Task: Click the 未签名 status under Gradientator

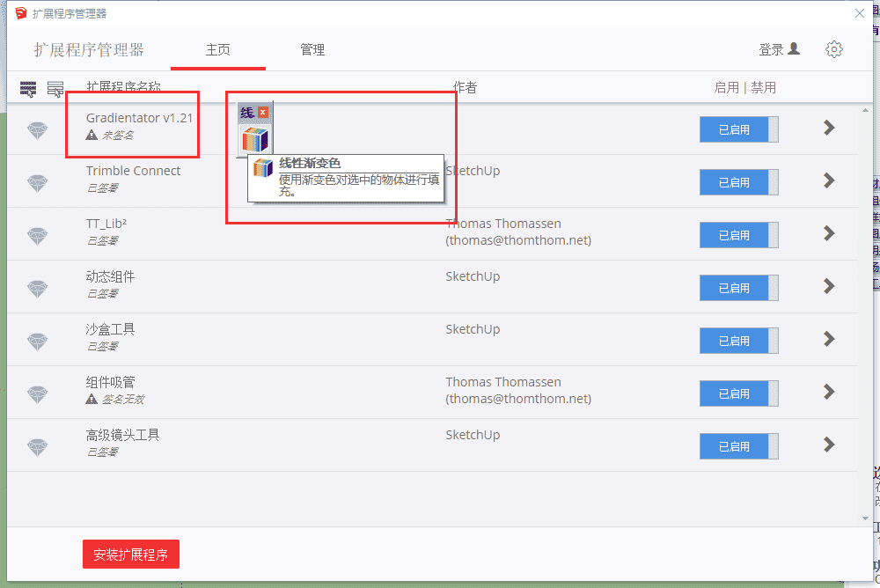Action: pos(118,136)
